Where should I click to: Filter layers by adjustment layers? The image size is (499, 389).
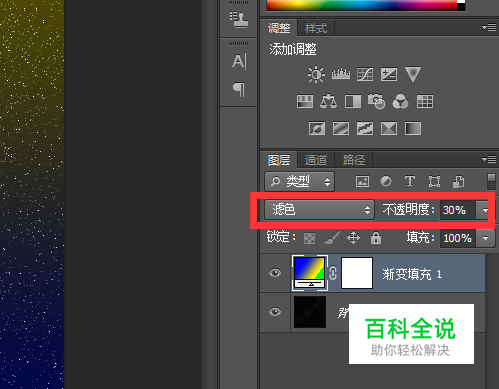386,181
